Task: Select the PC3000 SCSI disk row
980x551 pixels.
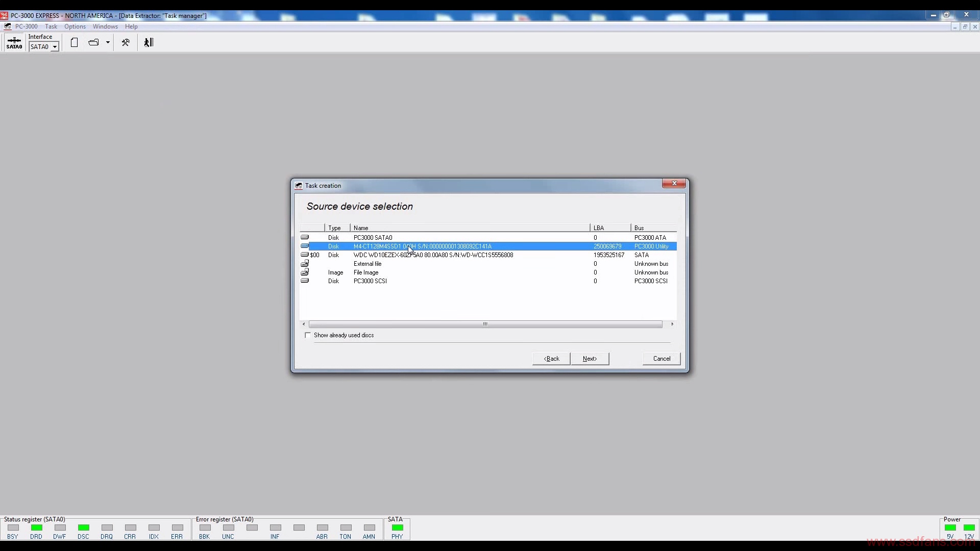Action: click(488, 281)
